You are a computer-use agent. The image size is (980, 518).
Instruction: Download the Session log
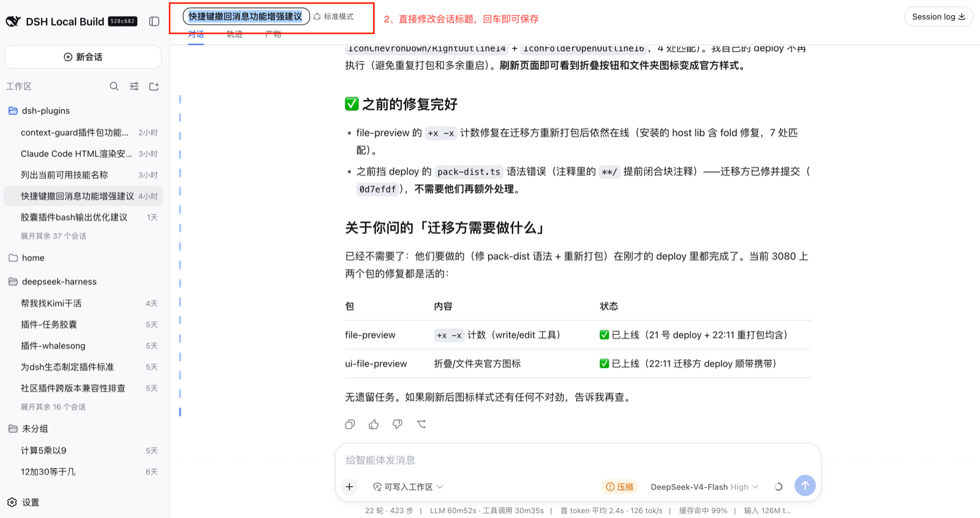coord(938,17)
